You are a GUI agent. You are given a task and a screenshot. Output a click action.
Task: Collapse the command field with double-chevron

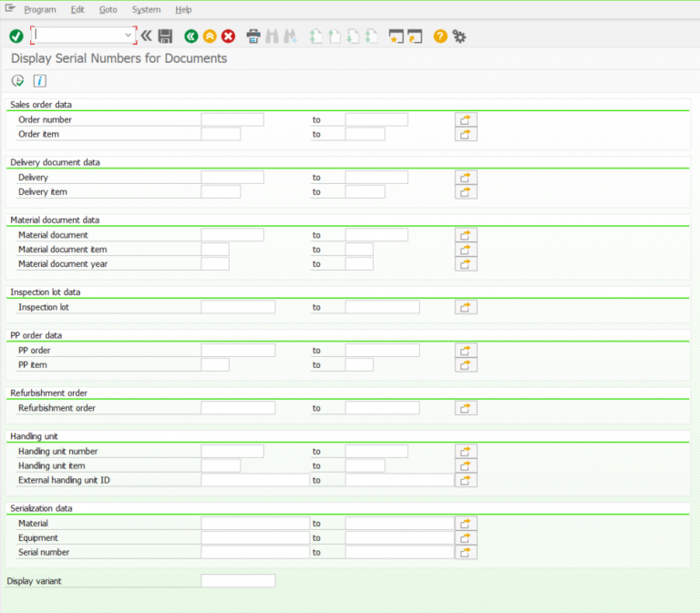click(x=146, y=36)
